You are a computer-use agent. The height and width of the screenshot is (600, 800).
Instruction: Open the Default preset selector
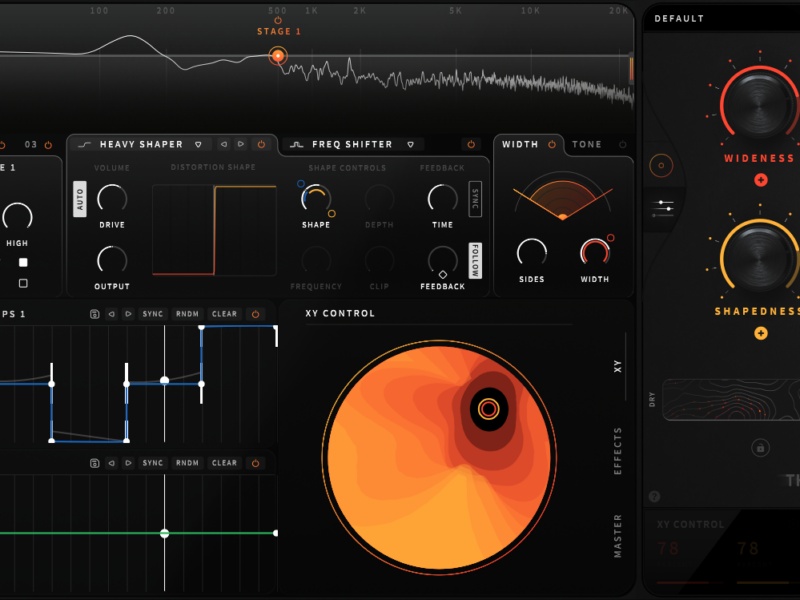(x=720, y=18)
